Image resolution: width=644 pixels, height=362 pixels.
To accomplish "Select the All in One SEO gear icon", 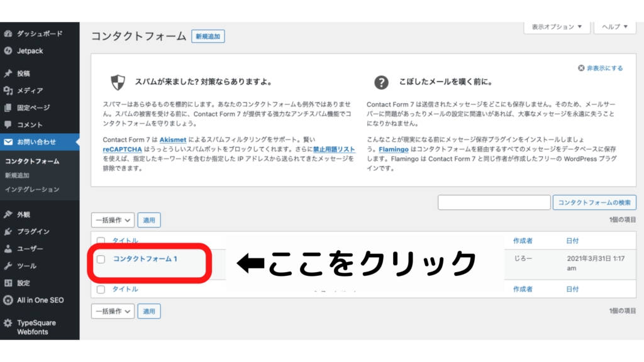I will coord(8,300).
